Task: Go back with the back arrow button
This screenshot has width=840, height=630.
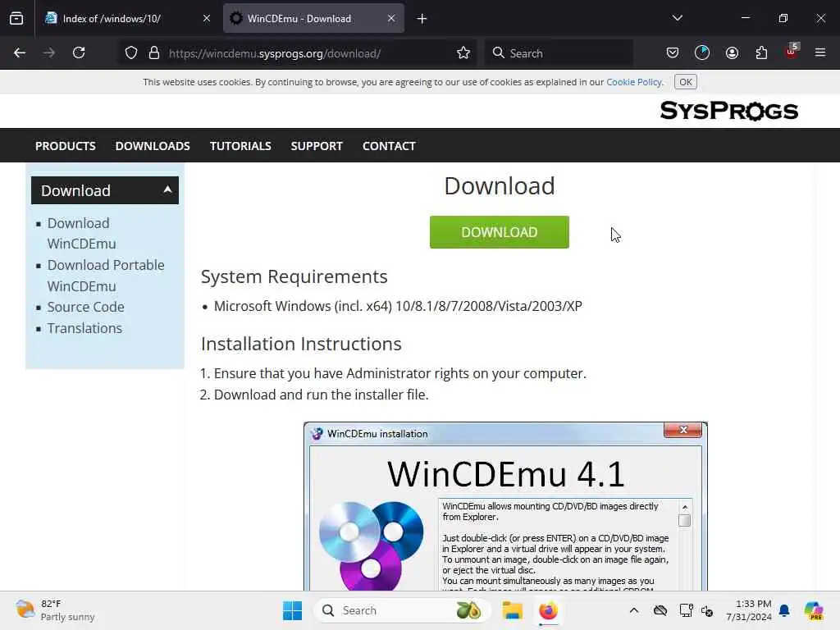Action: pyautogui.click(x=20, y=53)
